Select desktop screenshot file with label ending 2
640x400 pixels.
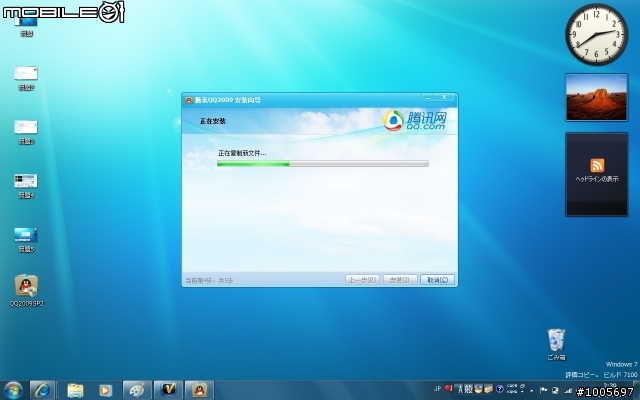coord(26,78)
